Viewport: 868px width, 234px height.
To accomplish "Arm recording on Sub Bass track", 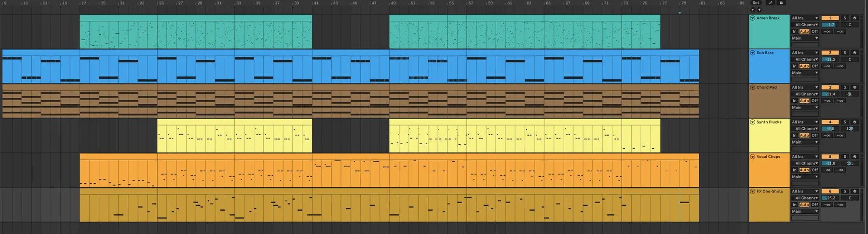I will (854, 53).
